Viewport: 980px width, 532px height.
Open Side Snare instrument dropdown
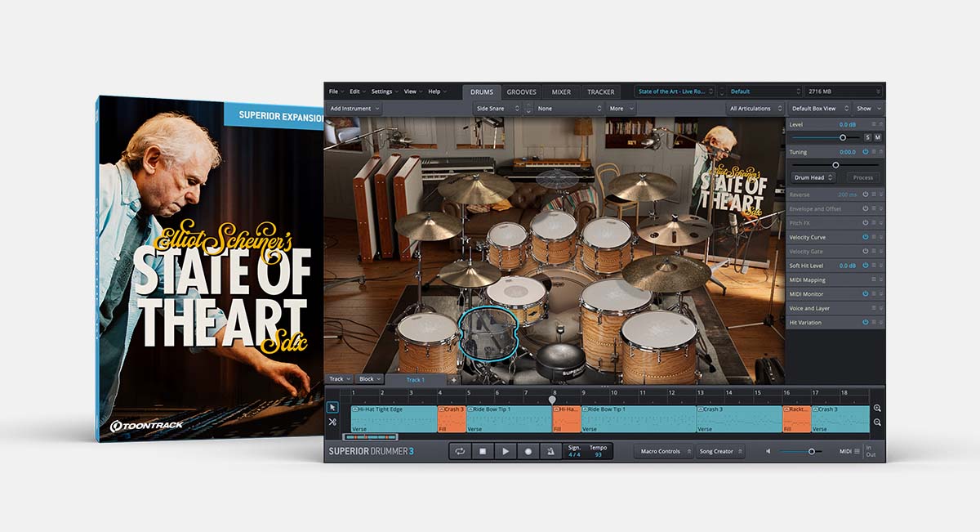pos(497,108)
